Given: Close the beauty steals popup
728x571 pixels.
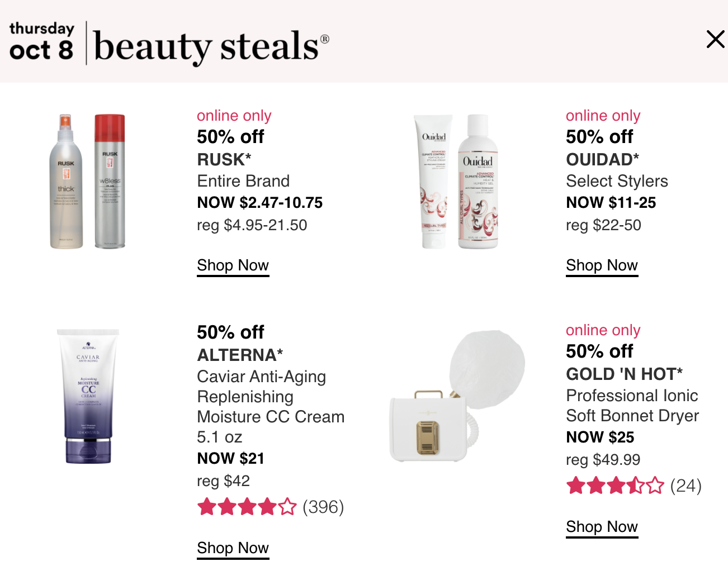Looking at the screenshot, I should coord(715,39).
